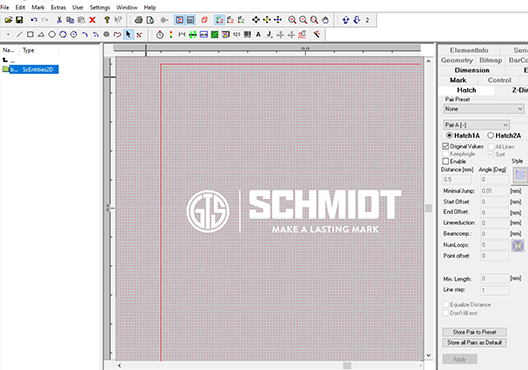Switch to the Control tab
This screenshot has width=528, height=370.
(499, 80)
